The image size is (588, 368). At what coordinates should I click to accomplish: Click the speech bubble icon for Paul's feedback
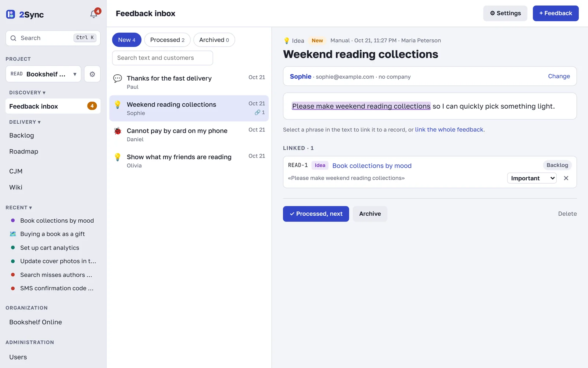[118, 78]
